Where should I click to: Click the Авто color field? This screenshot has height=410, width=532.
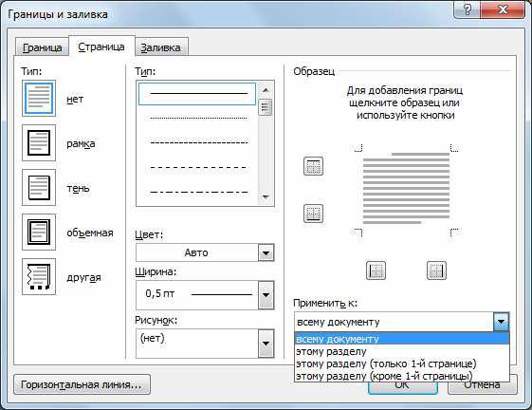(x=197, y=252)
